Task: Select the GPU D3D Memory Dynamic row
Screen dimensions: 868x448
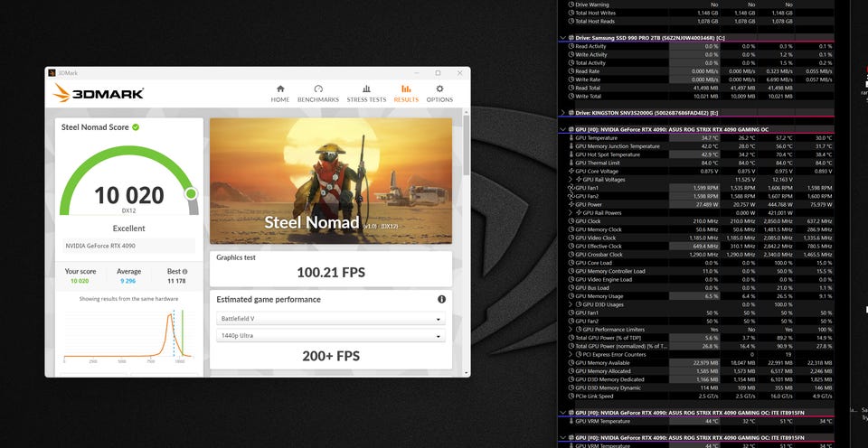Action: (x=697, y=387)
